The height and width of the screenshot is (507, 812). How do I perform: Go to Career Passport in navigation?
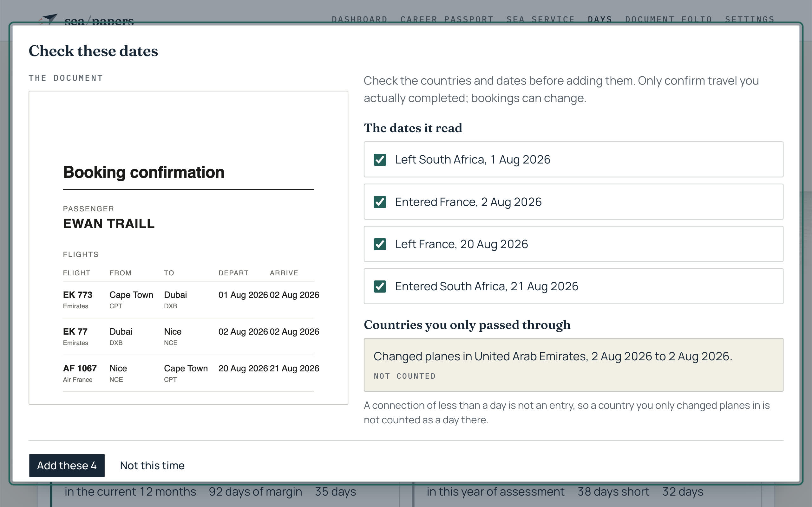pos(447,19)
